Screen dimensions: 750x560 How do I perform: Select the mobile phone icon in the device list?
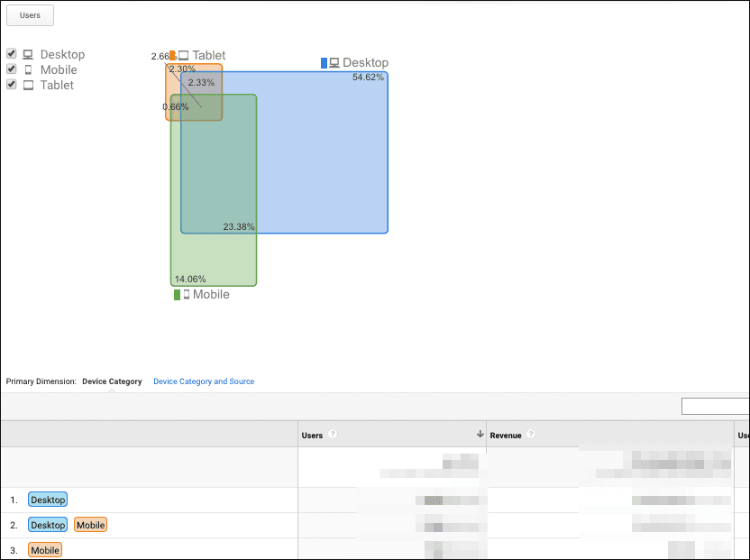click(29, 69)
